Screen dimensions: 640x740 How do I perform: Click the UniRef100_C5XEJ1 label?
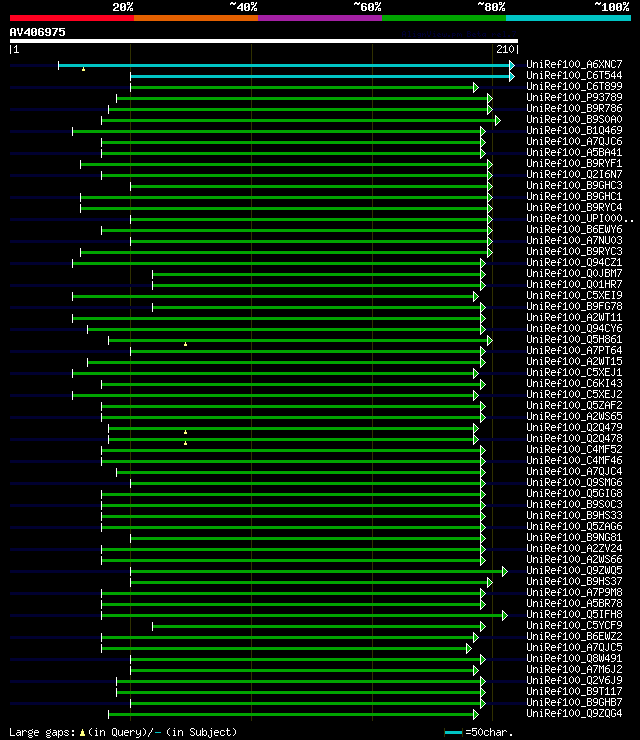click(x=574, y=372)
